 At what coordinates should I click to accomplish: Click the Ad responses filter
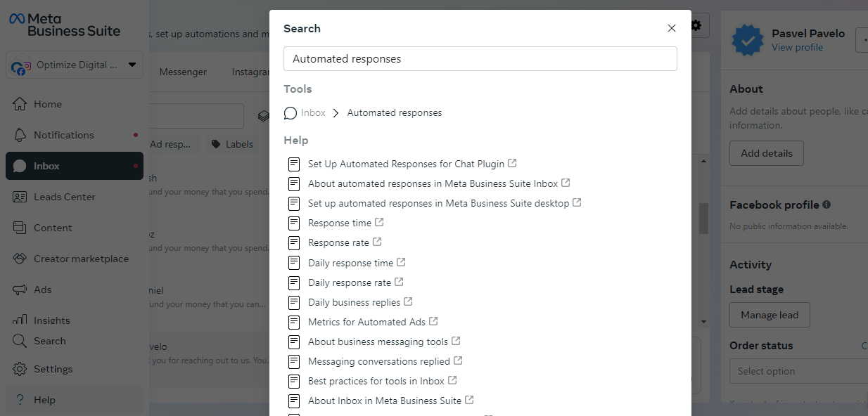tap(170, 144)
